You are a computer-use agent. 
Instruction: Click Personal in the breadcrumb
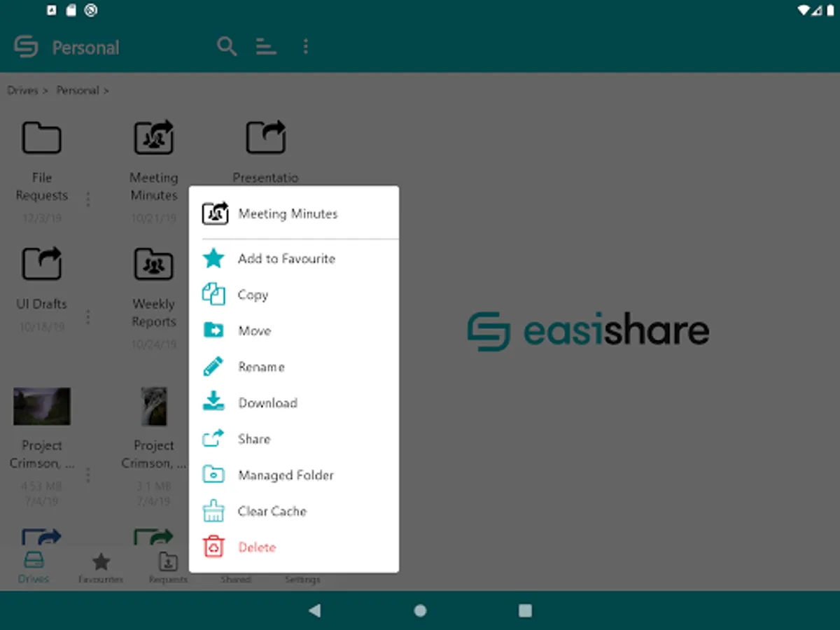click(x=78, y=90)
